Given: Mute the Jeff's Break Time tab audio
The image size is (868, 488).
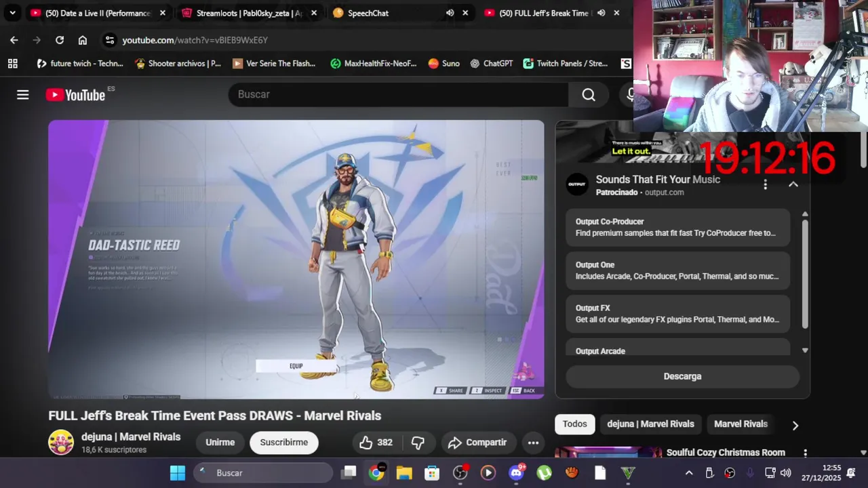Looking at the screenshot, I should pos(601,13).
